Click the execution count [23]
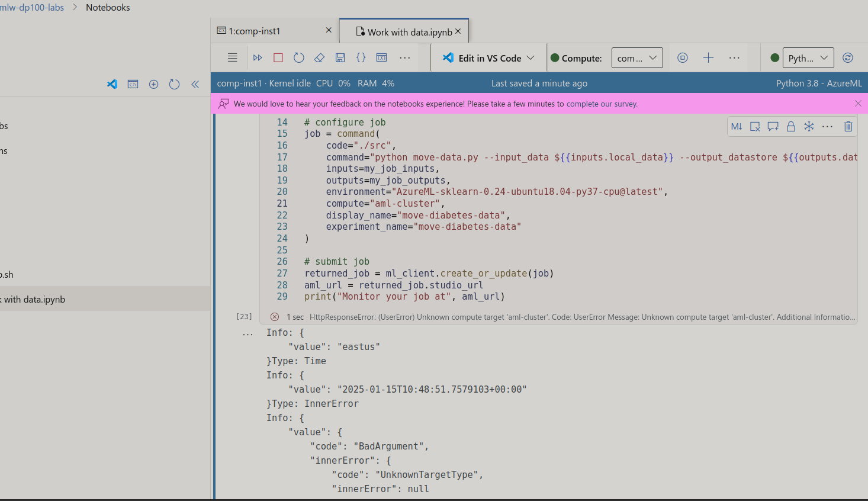 point(244,317)
